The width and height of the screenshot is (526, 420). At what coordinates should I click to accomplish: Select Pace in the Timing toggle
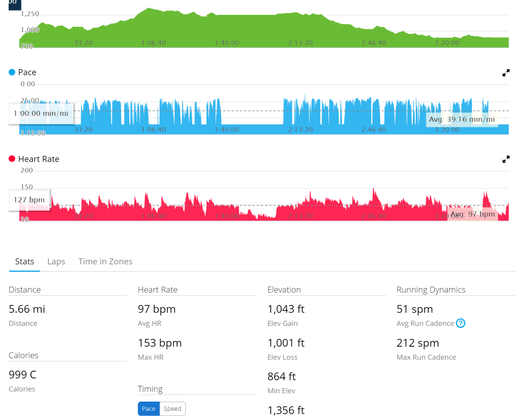pos(148,409)
